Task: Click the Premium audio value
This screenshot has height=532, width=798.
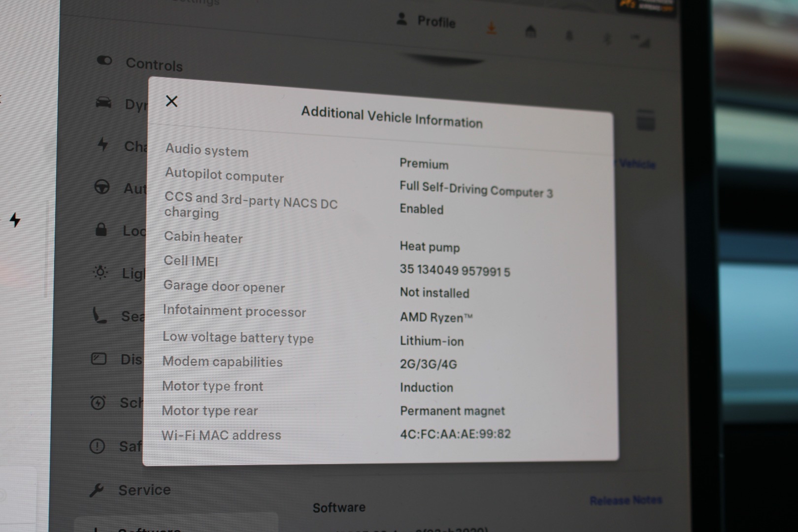Action: 424,164
